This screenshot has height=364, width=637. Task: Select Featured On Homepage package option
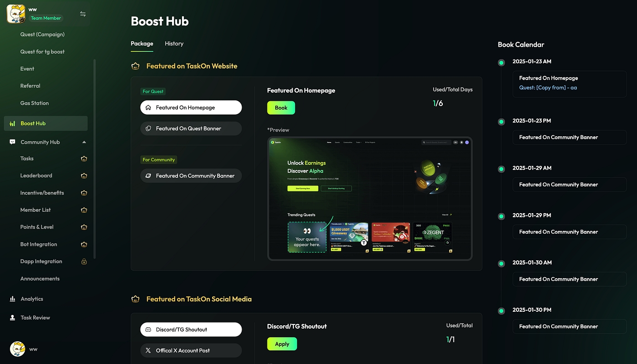pos(191,108)
